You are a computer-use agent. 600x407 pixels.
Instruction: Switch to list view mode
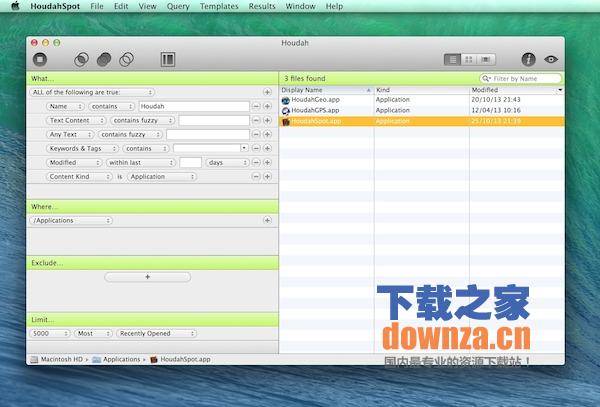point(452,59)
